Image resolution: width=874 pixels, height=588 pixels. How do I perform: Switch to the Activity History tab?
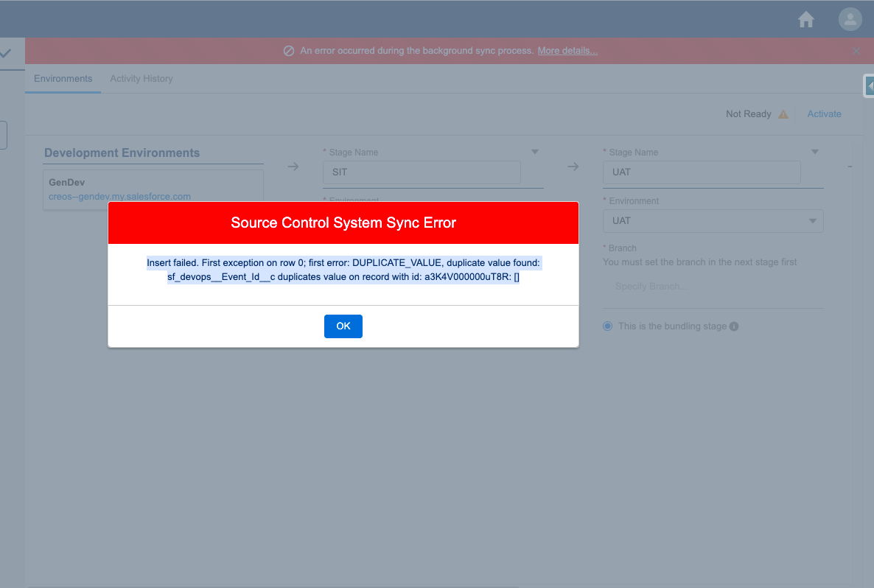tap(141, 79)
